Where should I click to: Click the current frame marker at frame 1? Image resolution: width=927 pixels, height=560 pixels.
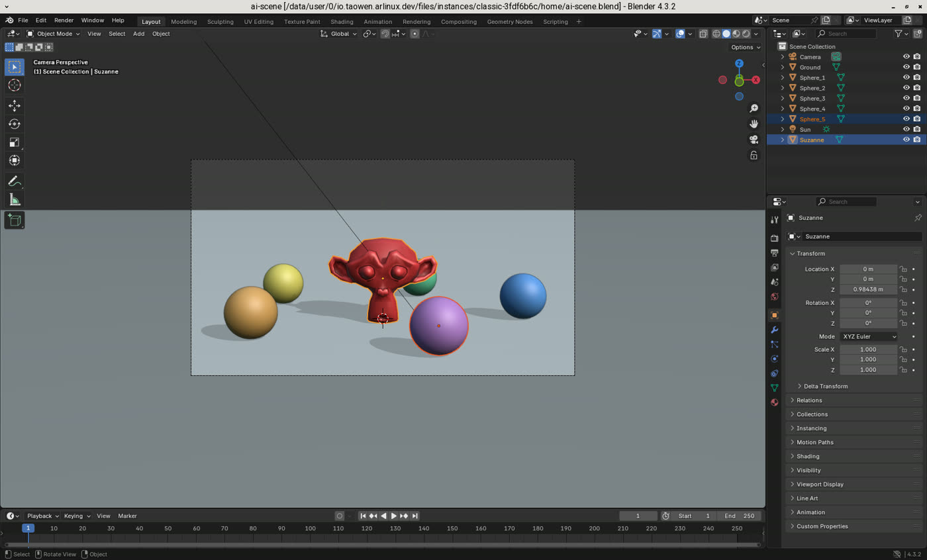28,528
